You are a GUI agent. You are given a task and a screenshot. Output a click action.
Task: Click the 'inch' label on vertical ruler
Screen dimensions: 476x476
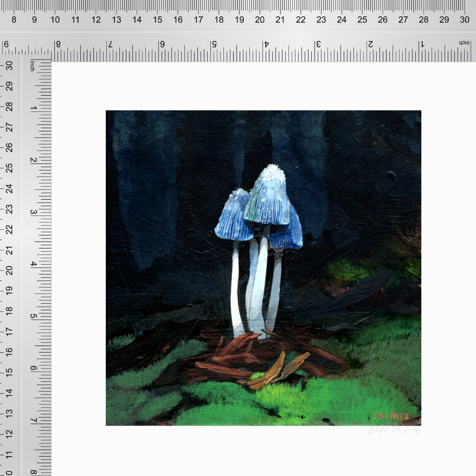click(x=32, y=66)
